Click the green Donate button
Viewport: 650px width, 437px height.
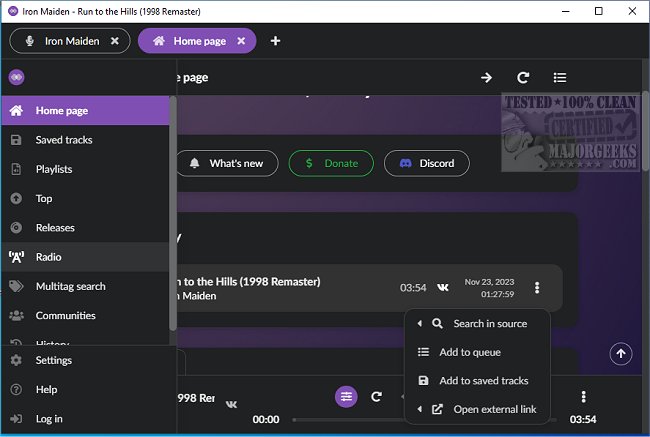[x=331, y=163]
